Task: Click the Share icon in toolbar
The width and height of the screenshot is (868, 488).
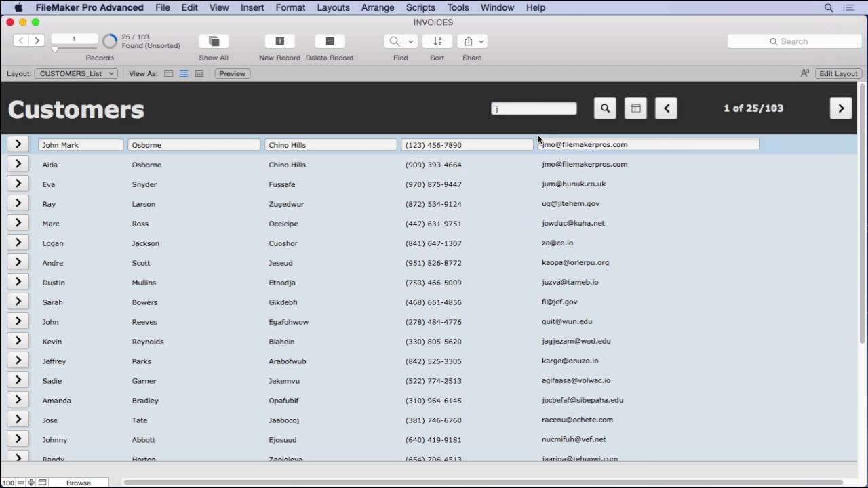Action: 468,41
